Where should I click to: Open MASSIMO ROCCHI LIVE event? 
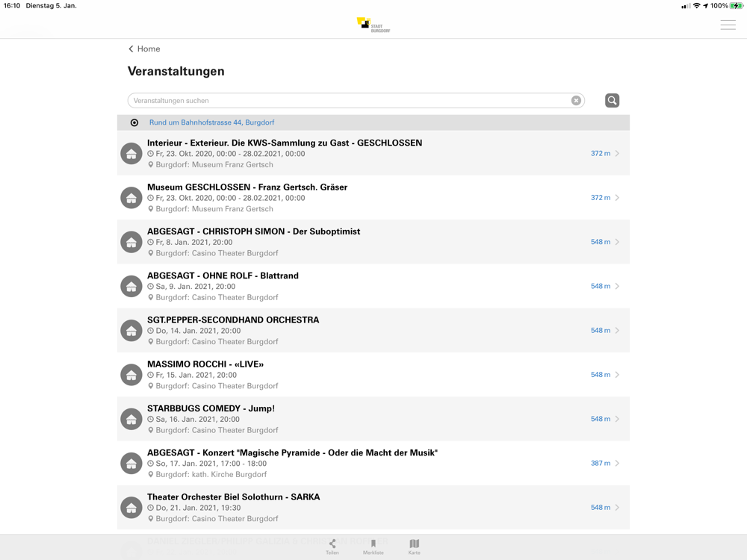373,375
